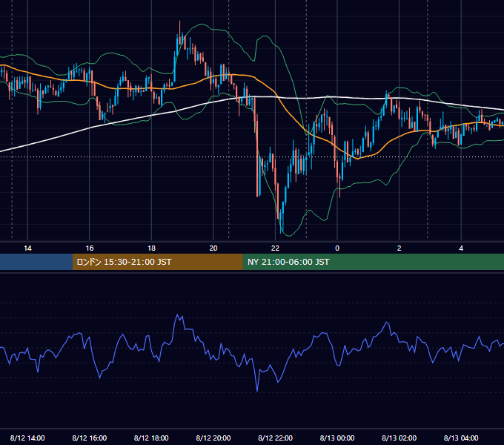Click hour label 20 on price chart axis
Screen dimensions: 504x445
(x=213, y=248)
